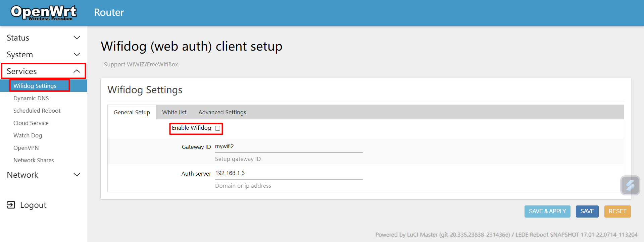Screen dimensions: 644x242
Task: Click the 'Support WIWIZ/FreeWifiBox.' description text
Action: click(x=142, y=64)
